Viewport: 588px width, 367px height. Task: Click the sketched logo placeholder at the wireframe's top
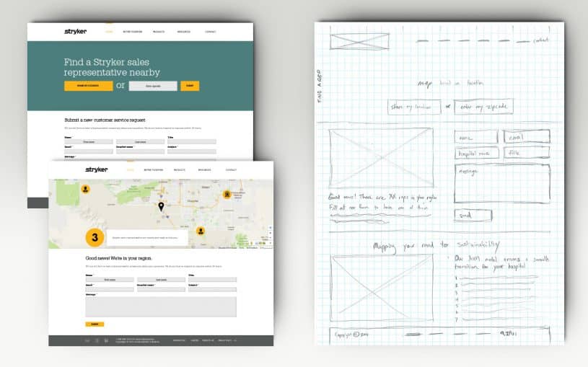pos(359,41)
